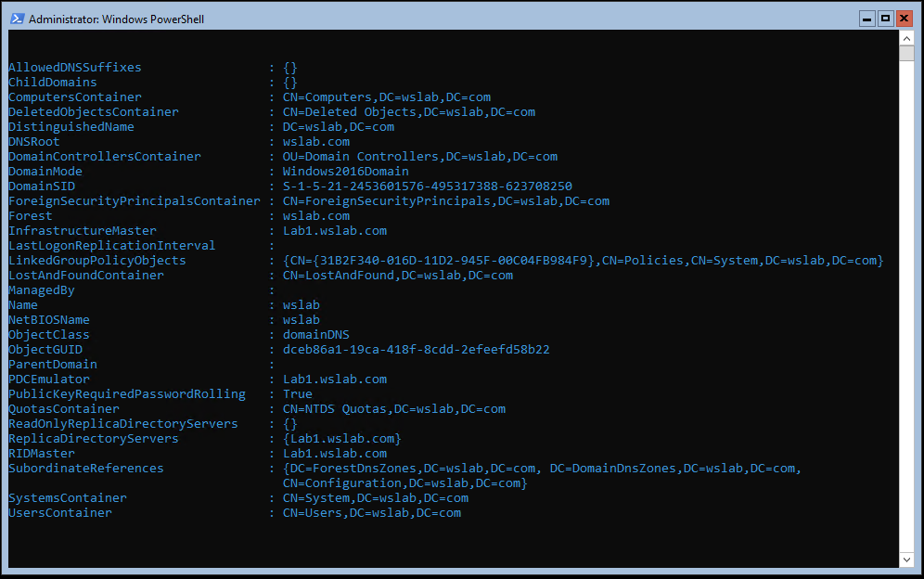Click the ObjectGUID value dceb86a1 line

[416, 350]
